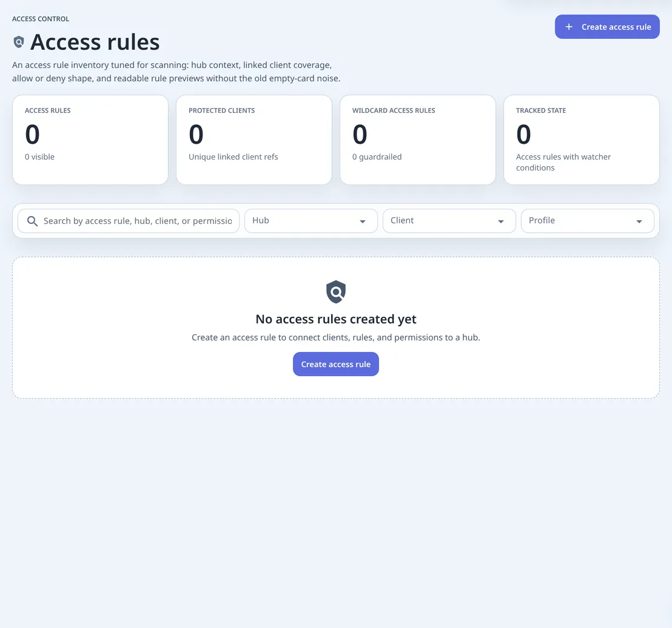Click Create access rule button in header
672x628 pixels.
607,27
